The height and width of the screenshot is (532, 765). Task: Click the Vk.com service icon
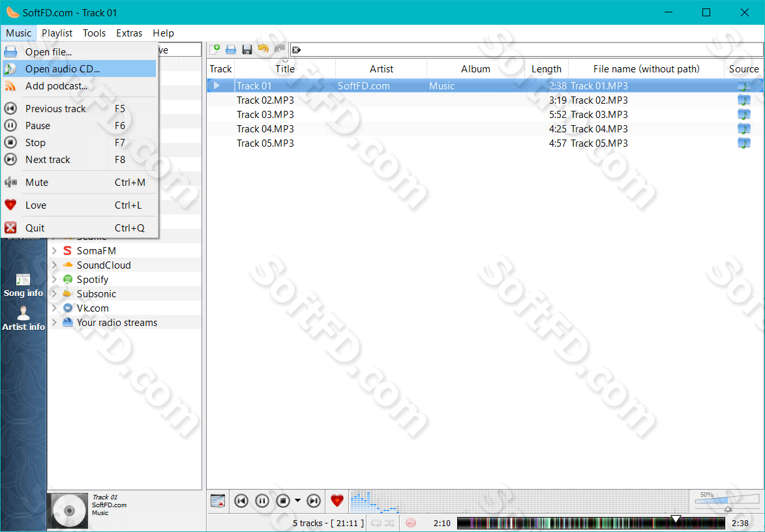click(x=68, y=308)
